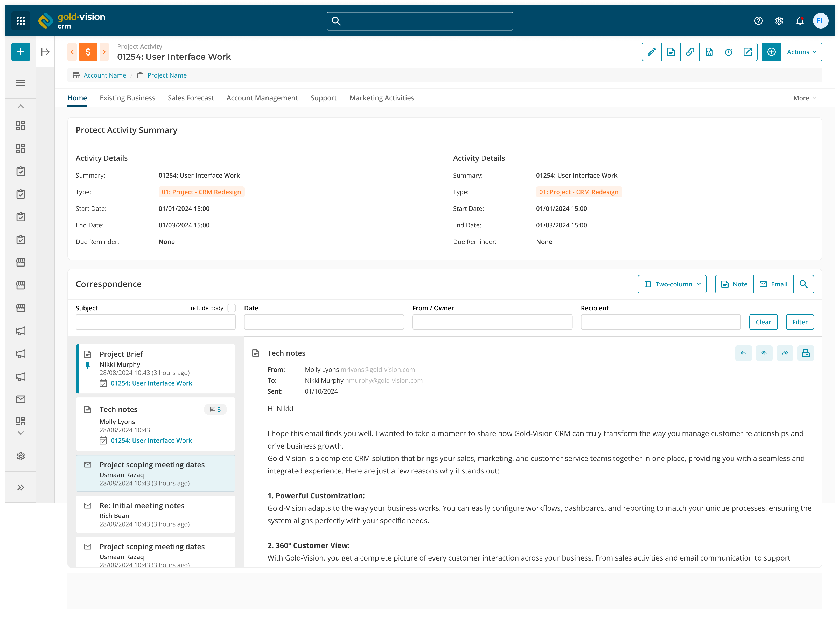Click the reply all arrow icon
The width and height of the screenshot is (840, 630).
pos(764,353)
